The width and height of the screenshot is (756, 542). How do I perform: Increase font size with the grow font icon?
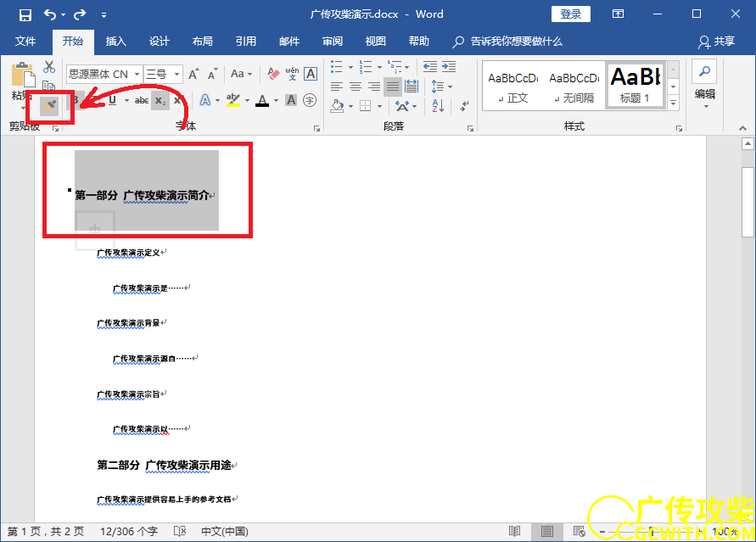[193, 74]
